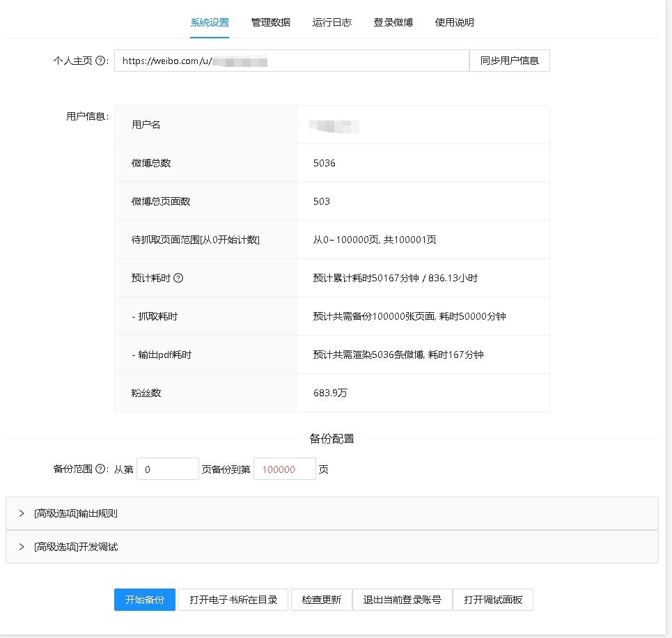Switch to 系统设置 tab

coord(210,22)
